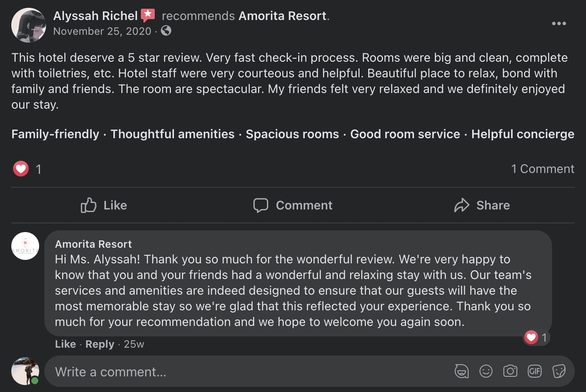The width and height of the screenshot is (586, 392).
Task: Visit the Amorita Resort page link
Action: pyautogui.click(x=282, y=15)
